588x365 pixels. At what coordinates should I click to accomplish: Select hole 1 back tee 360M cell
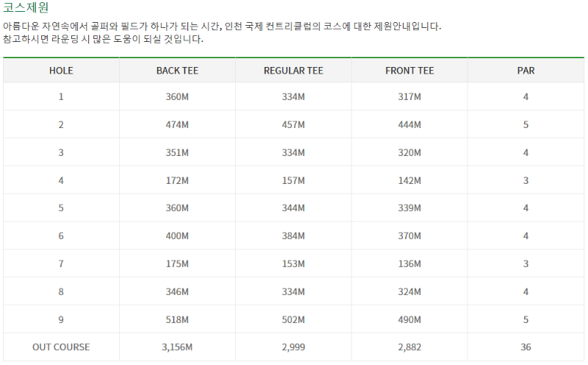(x=177, y=97)
